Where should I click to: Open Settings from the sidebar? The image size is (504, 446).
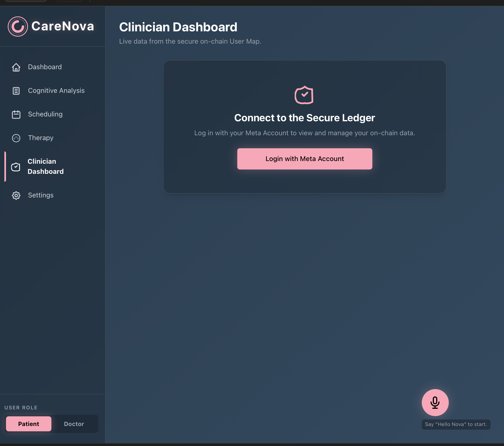[x=41, y=195]
